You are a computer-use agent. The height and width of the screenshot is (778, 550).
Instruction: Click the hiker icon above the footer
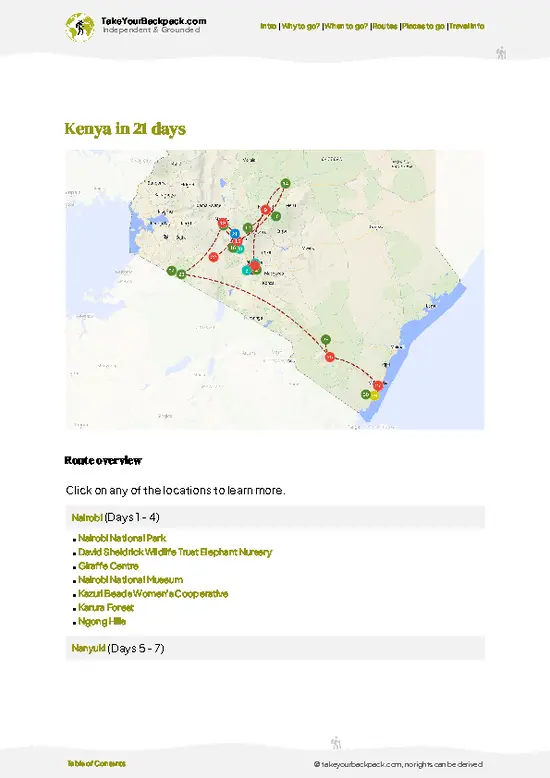(336, 743)
